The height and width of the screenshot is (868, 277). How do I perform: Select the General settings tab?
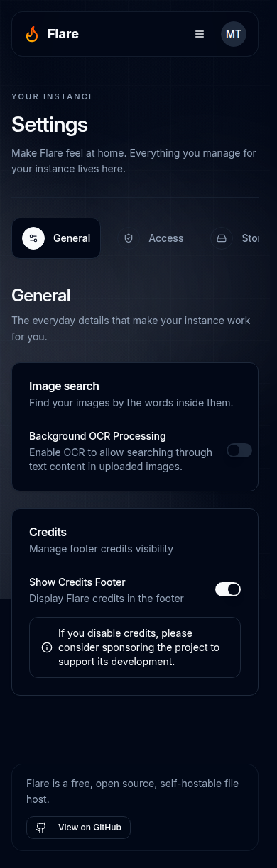click(x=56, y=238)
